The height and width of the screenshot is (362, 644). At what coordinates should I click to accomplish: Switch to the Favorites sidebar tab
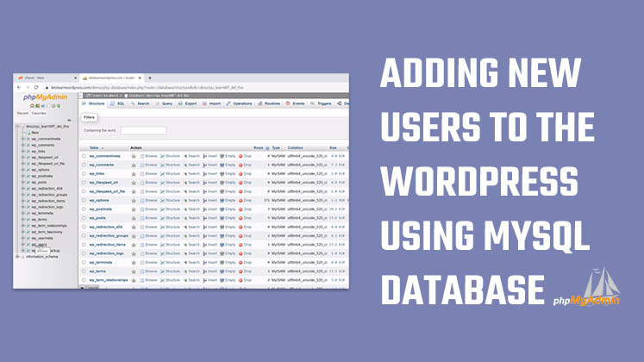(39, 113)
